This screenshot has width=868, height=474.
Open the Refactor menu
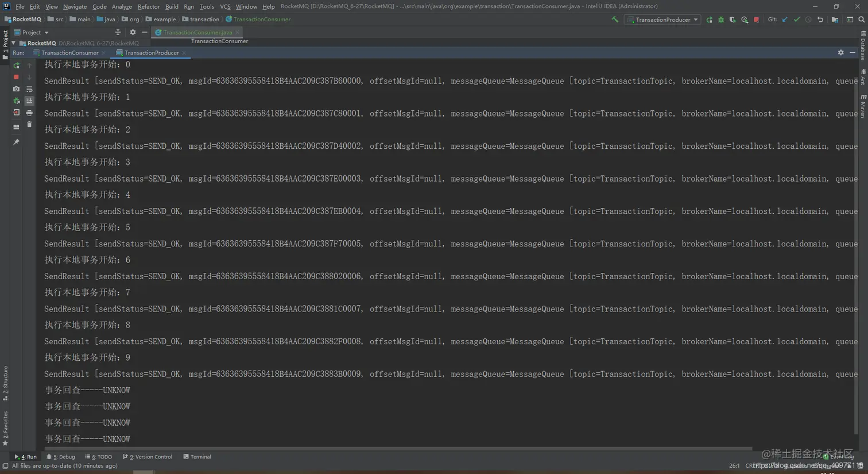point(149,7)
